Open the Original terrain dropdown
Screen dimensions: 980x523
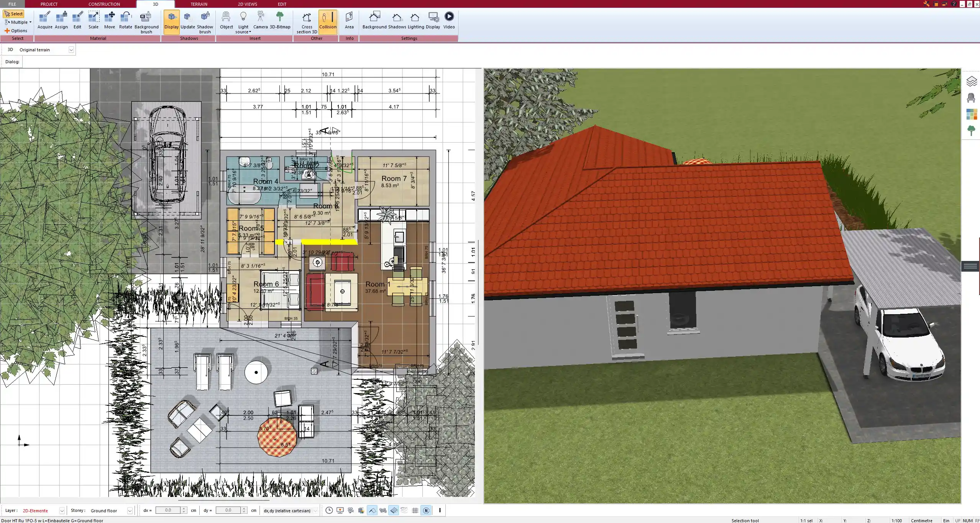[71, 49]
